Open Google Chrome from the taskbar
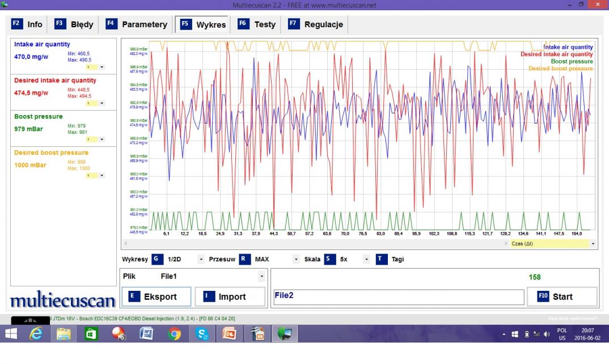The height and width of the screenshot is (364, 609). 174,335
